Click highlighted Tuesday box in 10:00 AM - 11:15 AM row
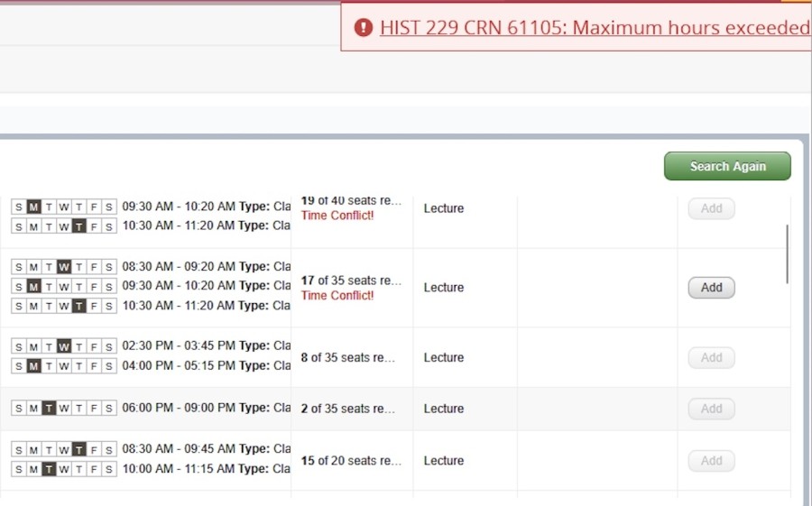Image resolution: width=812 pixels, height=506 pixels. coord(49,469)
